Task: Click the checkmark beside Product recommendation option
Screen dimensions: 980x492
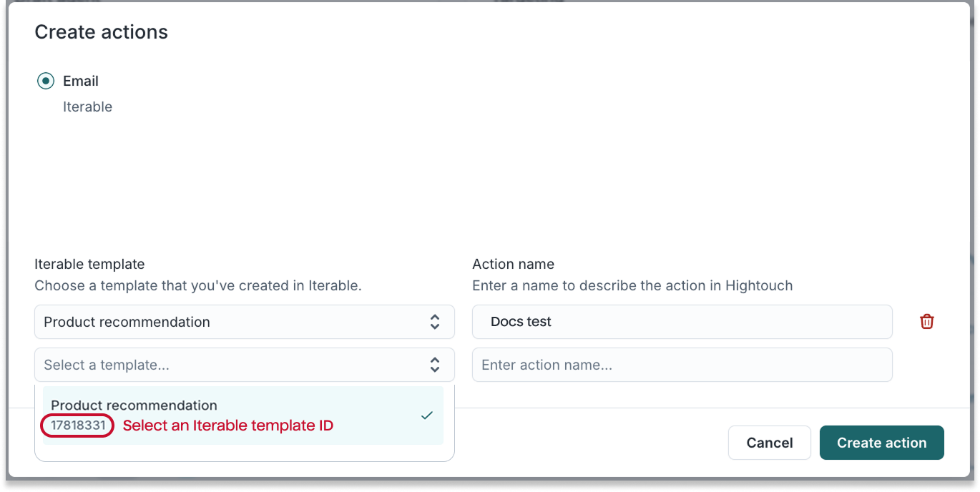Action: (427, 414)
